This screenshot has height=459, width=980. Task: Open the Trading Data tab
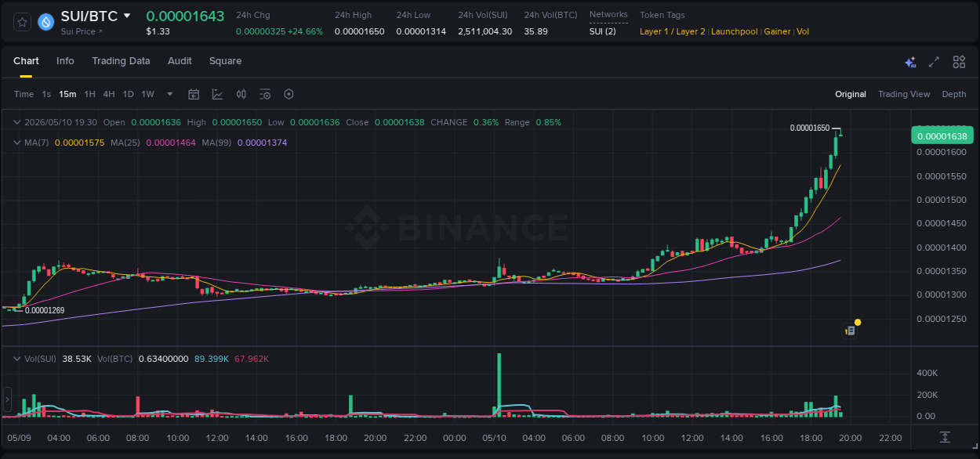(x=121, y=61)
